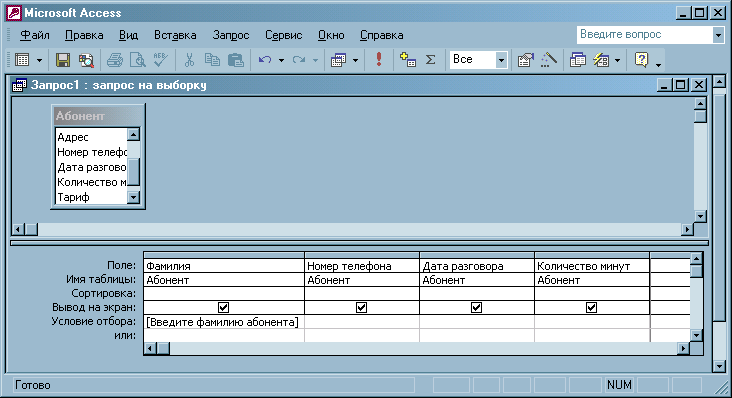Undo the last action with the arrow icon
The height and width of the screenshot is (398, 732).
pos(265,60)
